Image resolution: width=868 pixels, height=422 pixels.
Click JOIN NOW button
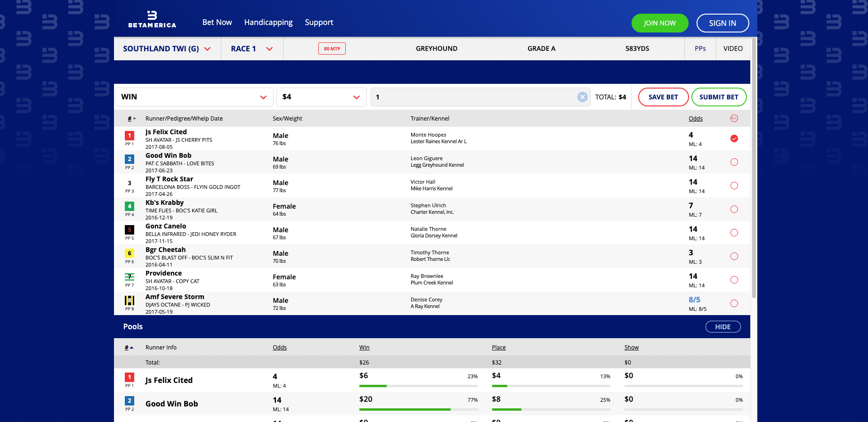660,23
